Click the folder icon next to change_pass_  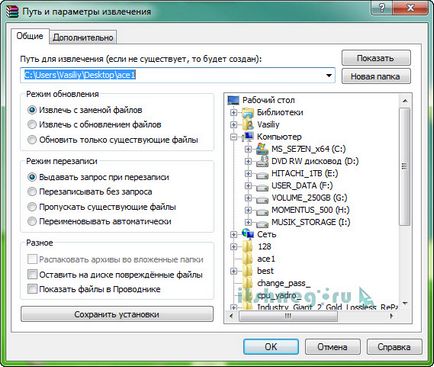[x=248, y=283]
